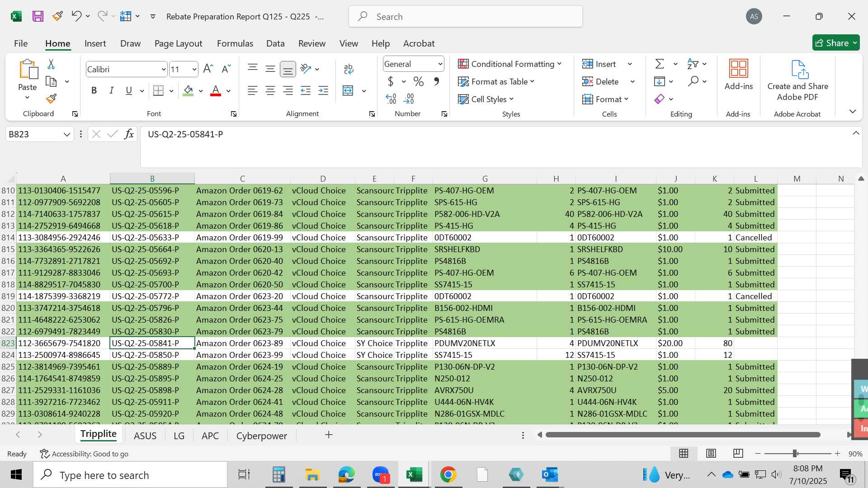Click the Fill down arrow icon
This screenshot has width=868, height=488.
coord(660,81)
